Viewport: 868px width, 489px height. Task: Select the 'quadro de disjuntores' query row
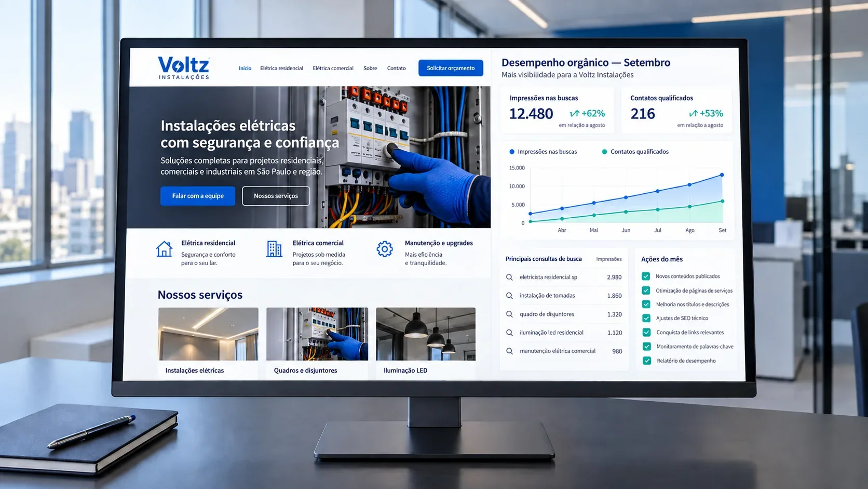564,314
